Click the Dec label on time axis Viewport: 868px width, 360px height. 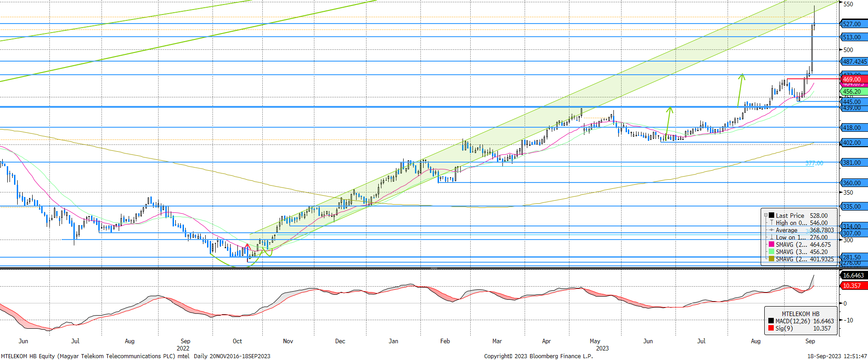pyautogui.click(x=340, y=341)
